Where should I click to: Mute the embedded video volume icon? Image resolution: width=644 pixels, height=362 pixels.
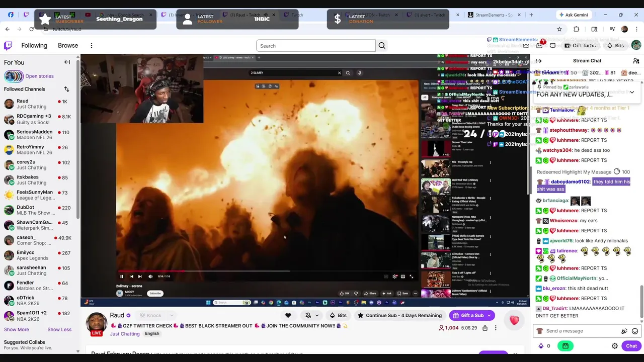tap(150, 276)
